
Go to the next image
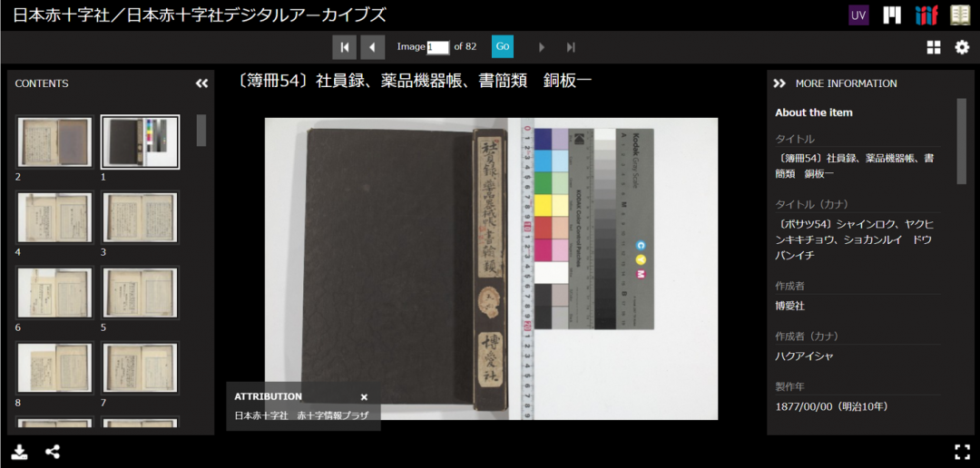(x=543, y=47)
